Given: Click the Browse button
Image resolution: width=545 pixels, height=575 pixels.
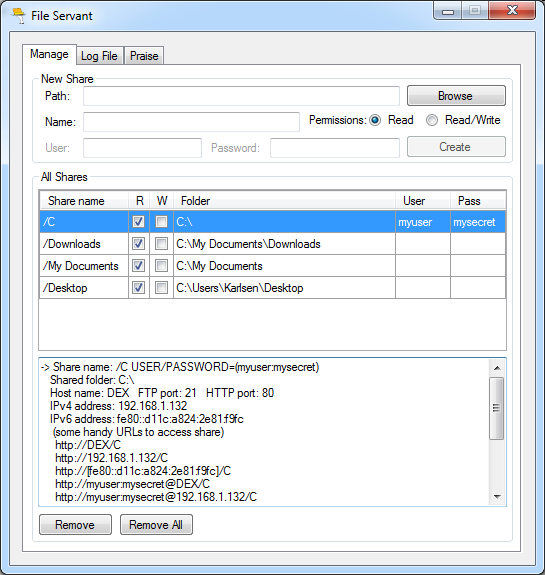Looking at the screenshot, I should coord(456,96).
